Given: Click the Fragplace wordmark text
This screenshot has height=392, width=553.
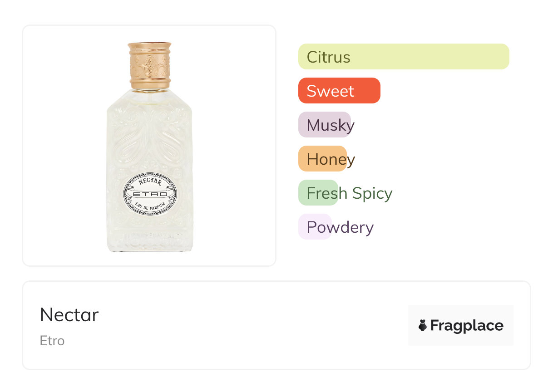Looking at the screenshot, I should (467, 325).
